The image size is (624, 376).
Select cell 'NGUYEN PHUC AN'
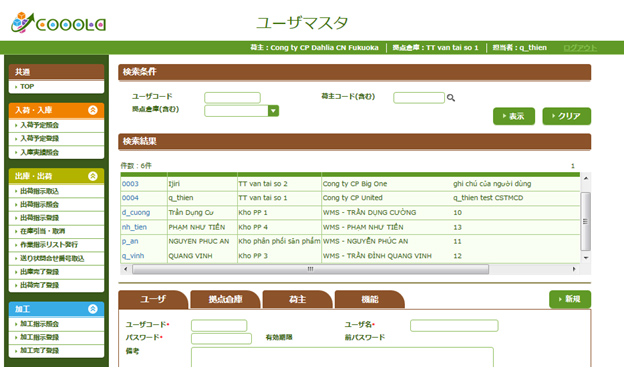tap(199, 241)
